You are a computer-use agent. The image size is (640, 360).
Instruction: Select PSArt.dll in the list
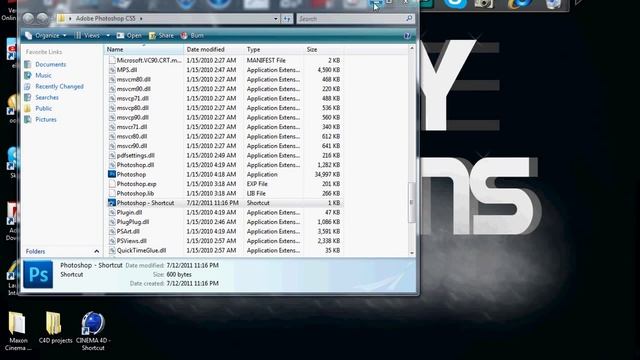tap(128, 231)
